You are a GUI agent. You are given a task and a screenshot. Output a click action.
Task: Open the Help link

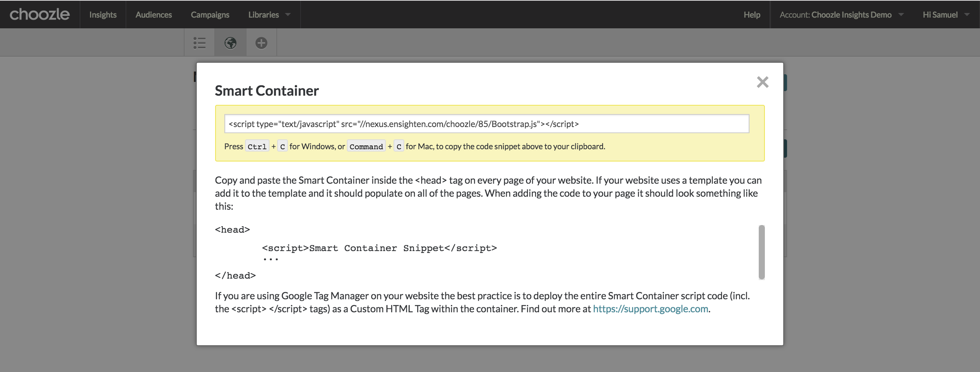[752, 15]
